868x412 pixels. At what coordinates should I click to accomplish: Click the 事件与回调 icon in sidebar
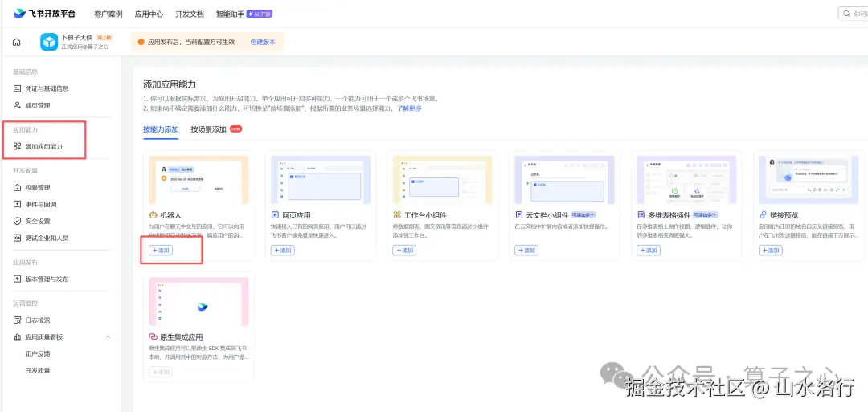coord(17,204)
